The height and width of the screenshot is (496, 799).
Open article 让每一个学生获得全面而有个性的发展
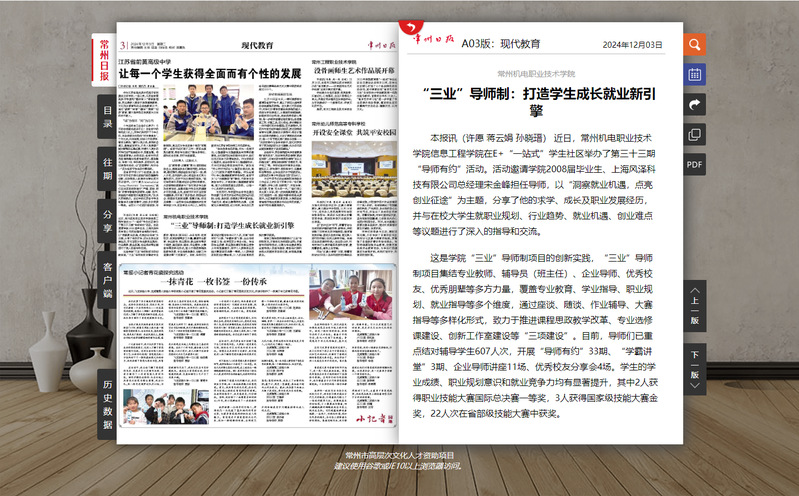click(x=210, y=74)
